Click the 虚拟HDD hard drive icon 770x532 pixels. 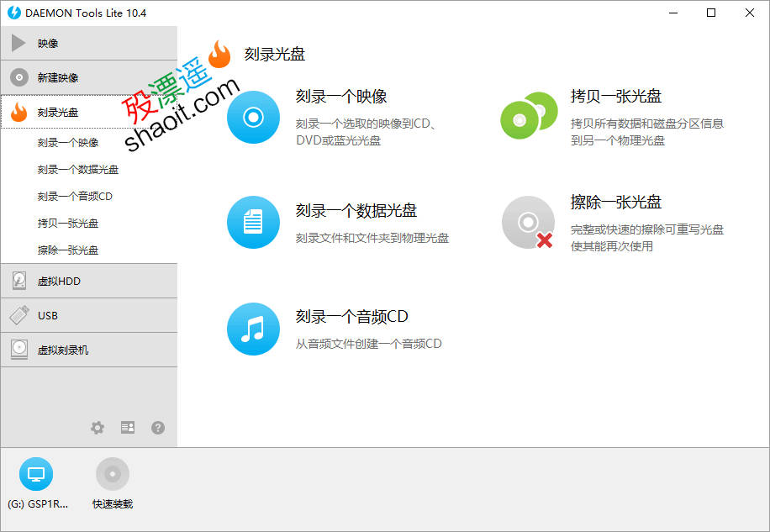tap(19, 281)
